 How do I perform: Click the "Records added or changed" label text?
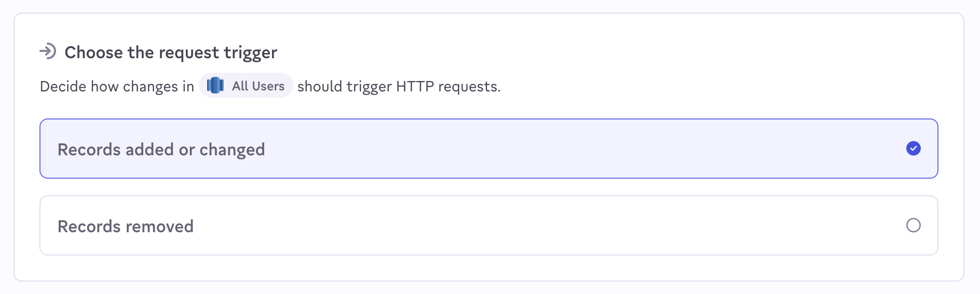161,150
